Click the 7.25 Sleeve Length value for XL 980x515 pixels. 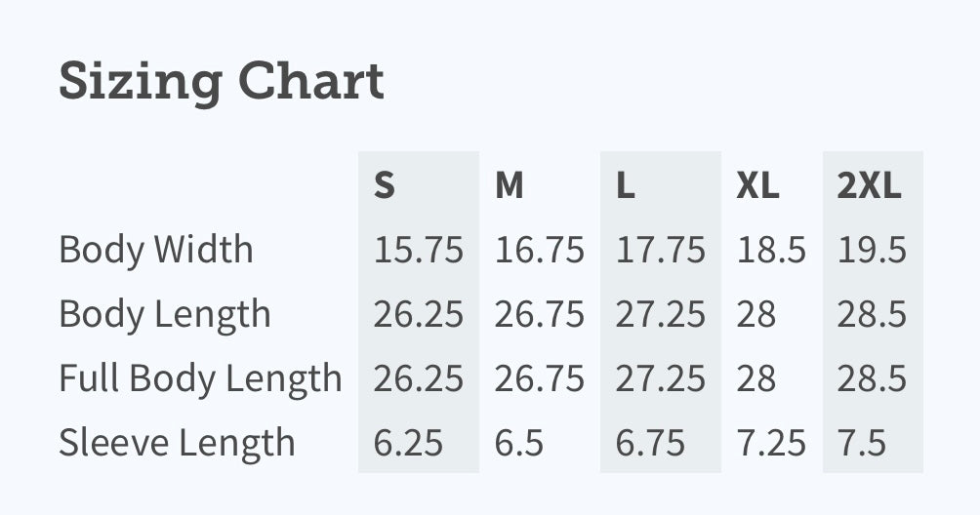[x=771, y=443]
